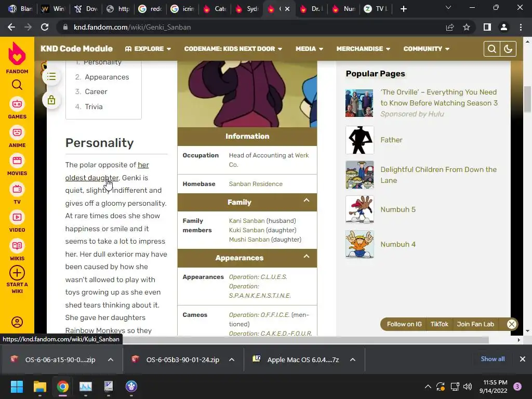Toggle dark mode moon icon
Image resolution: width=532 pixels, height=399 pixels.
pos(508,49)
